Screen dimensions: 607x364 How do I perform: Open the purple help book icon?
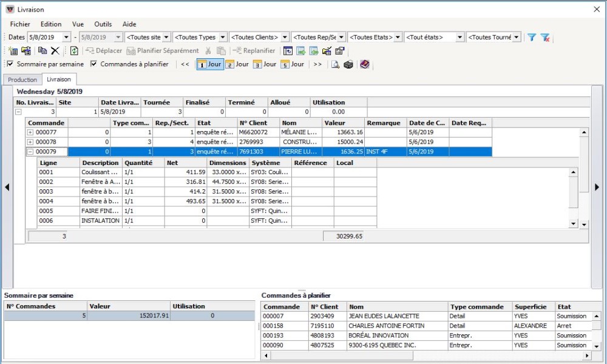[x=364, y=64]
